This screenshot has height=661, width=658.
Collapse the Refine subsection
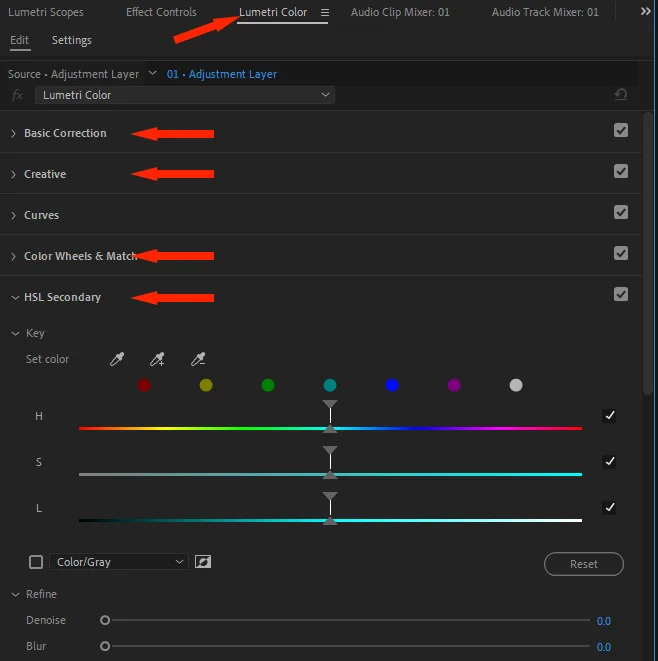15,594
